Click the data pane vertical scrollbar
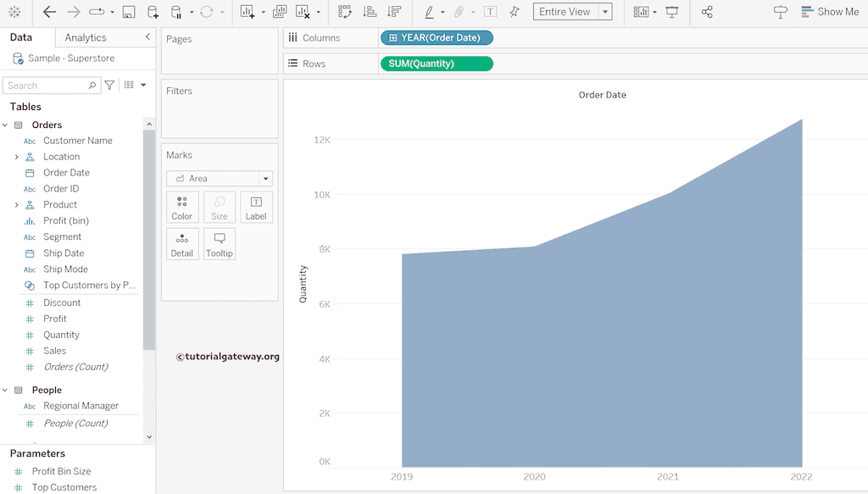This screenshot has height=494, width=868. pyautogui.click(x=149, y=241)
